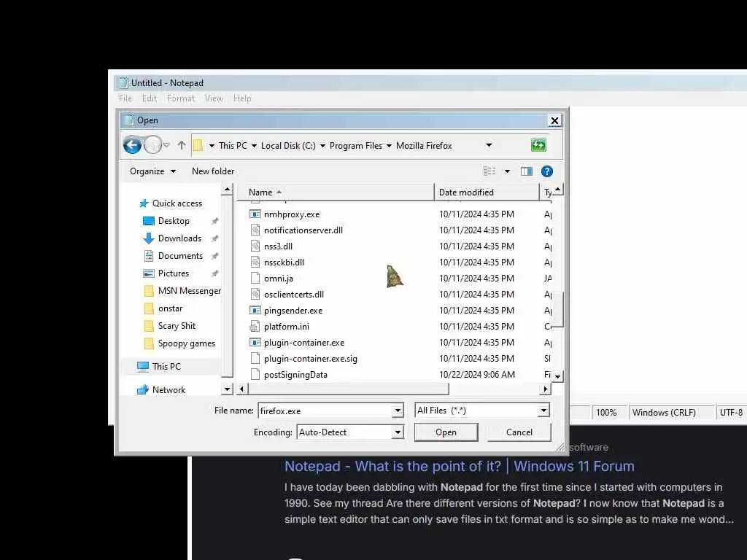Image resolution: width=747 pixels, height=560 pixels.
Task: Click the osclientcerts.dll file icon
Action: (255, 295)
